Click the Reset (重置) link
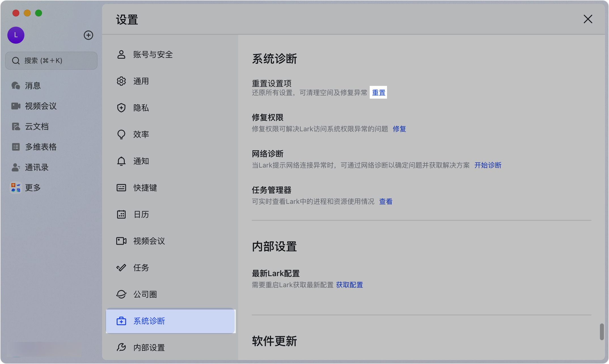The width and height of the screenshot is (609, 364). 378,93
